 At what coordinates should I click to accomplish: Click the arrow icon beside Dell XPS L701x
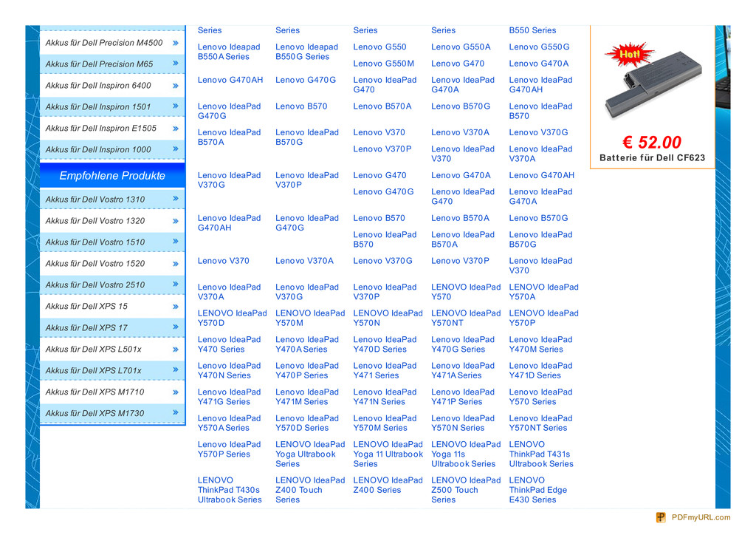click(176, 370)
